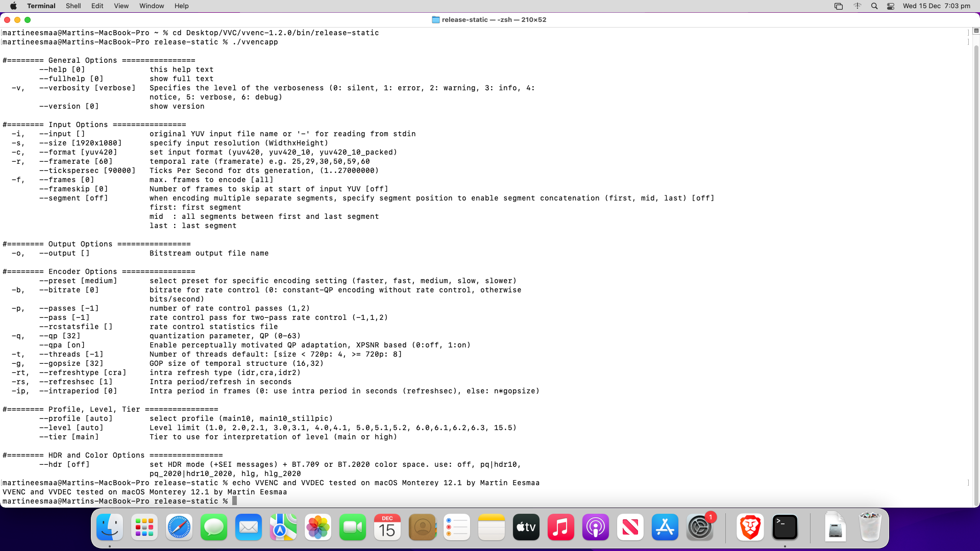Open Apple News in the Dock
This screenshot has width=980, height=551.
pos(630,527)
